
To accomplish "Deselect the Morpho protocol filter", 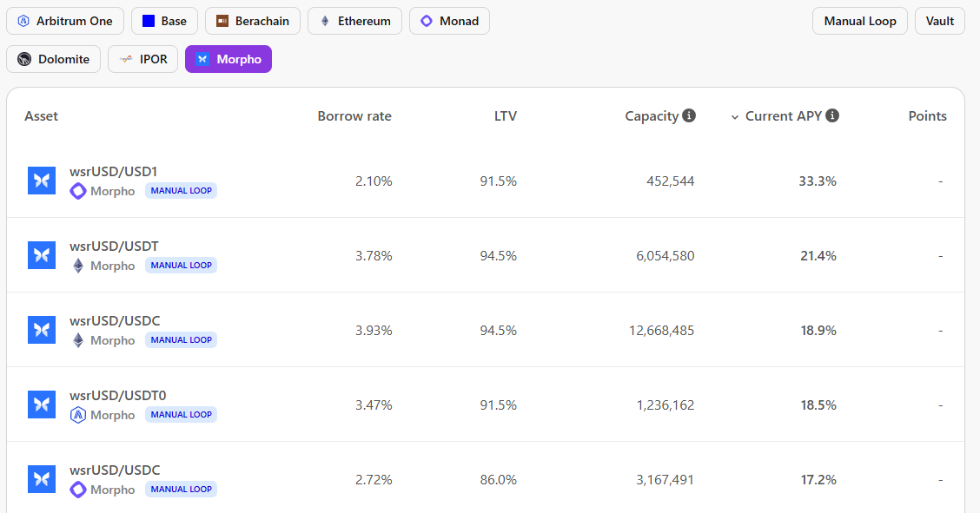I will point(228,59).
